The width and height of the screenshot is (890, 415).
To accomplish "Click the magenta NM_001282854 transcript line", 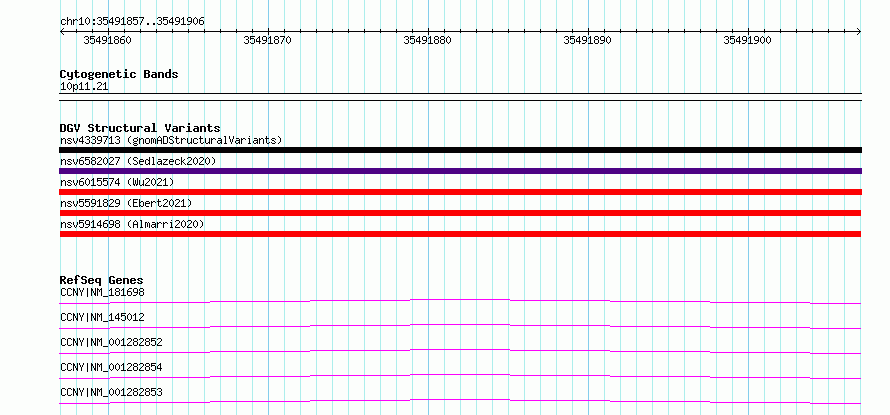I will point(460,376).
